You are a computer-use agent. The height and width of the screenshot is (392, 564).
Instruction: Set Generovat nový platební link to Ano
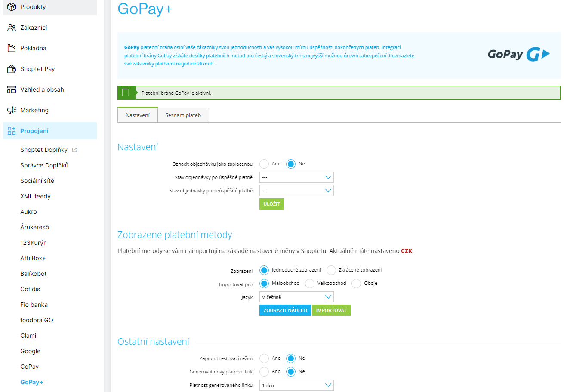pos(264,372)
